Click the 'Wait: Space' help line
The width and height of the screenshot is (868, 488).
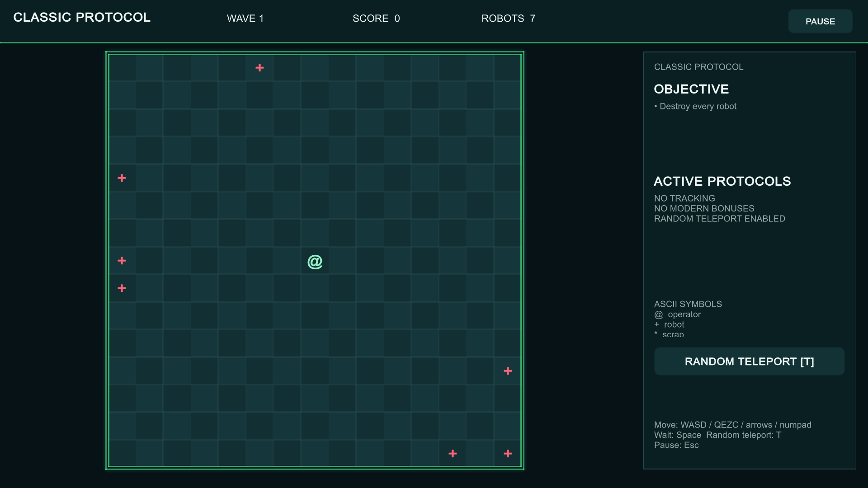(x=717, y=435)
